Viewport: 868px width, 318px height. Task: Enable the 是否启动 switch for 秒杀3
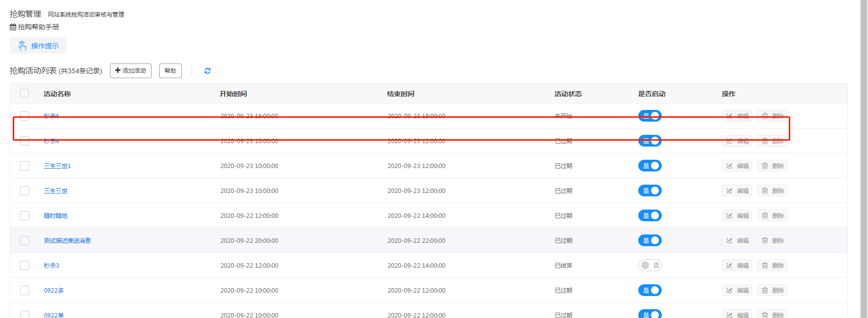pyautogui.click(x=650, y=265)
